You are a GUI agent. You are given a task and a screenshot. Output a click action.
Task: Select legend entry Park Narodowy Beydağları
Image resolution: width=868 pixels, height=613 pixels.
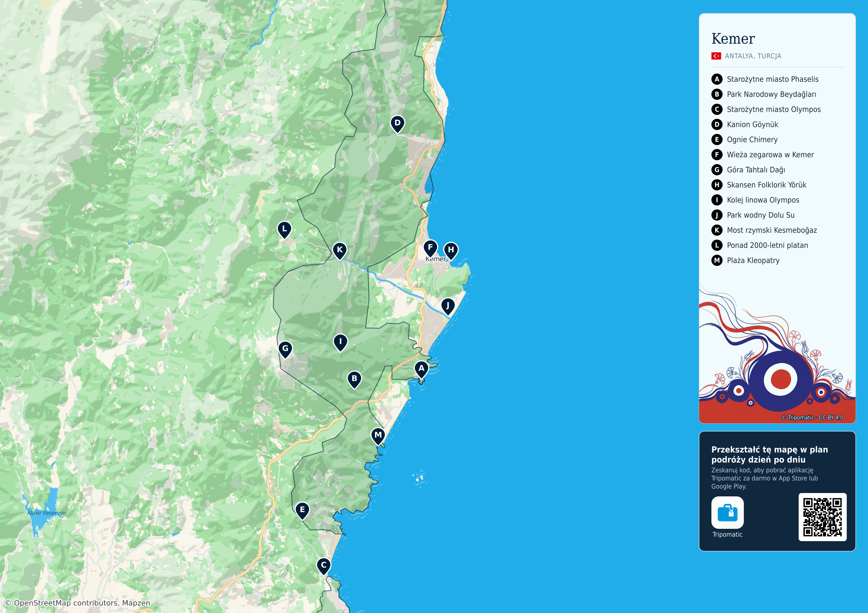tap(771, 94)
